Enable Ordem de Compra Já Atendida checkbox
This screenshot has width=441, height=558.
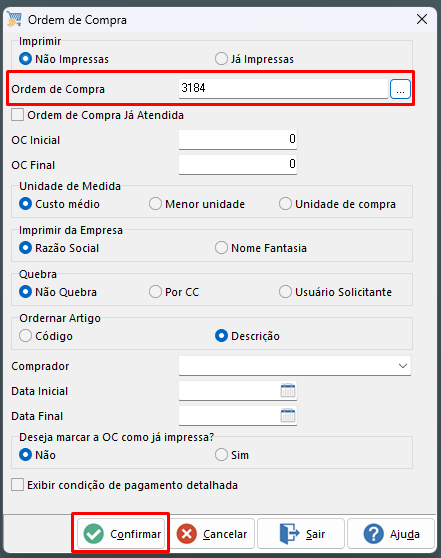(17, 115)
